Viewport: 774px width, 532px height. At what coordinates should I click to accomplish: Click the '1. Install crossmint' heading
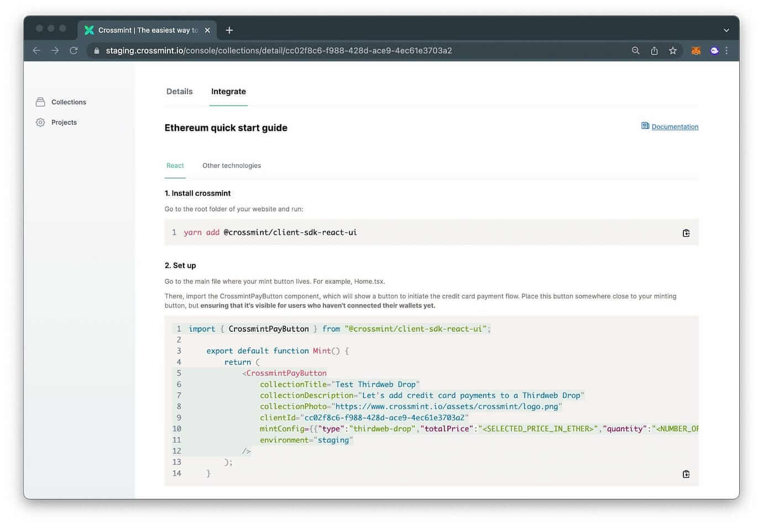click(197, 194)
